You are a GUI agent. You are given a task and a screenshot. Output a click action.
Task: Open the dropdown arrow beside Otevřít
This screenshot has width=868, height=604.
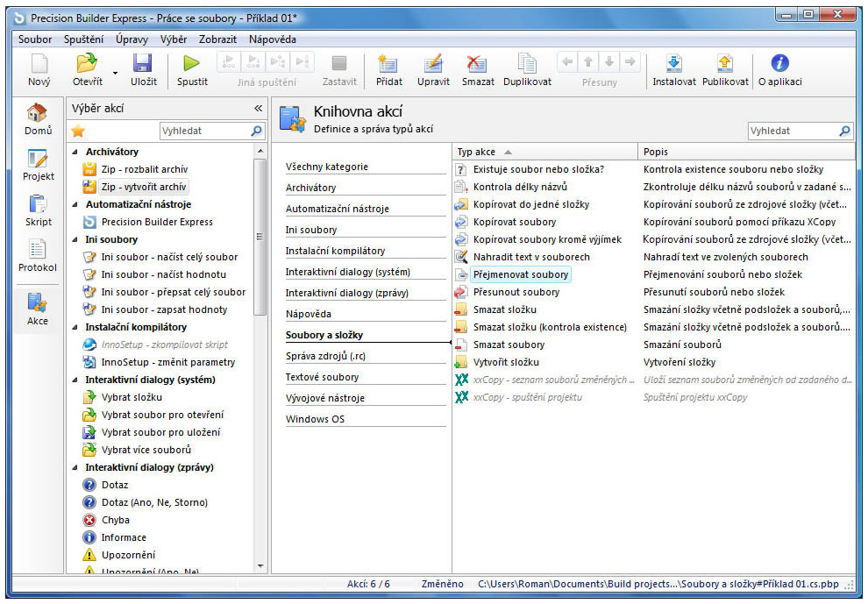coord(115,73)
